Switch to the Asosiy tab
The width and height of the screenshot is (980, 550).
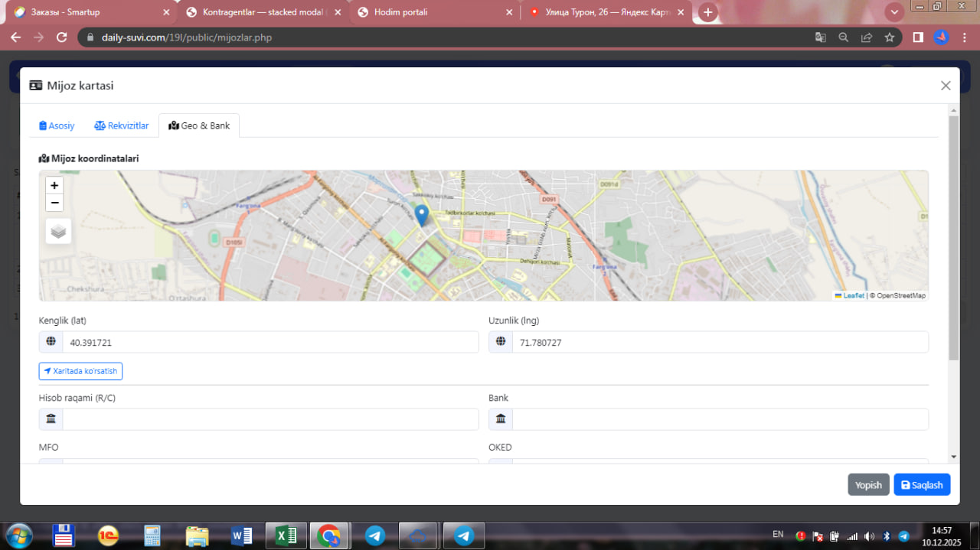pyautogui.click(x=57, y=125)
